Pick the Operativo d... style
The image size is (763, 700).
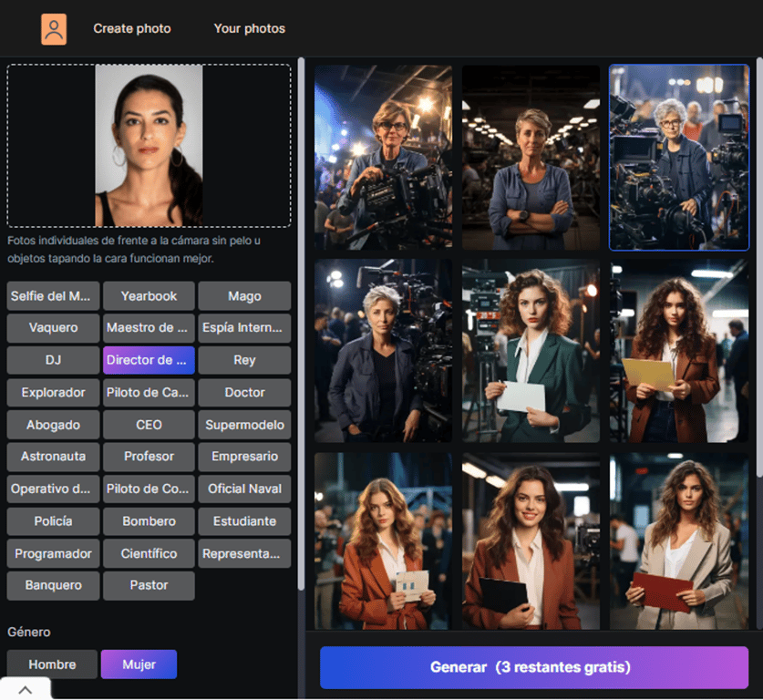tap(53, 489)
